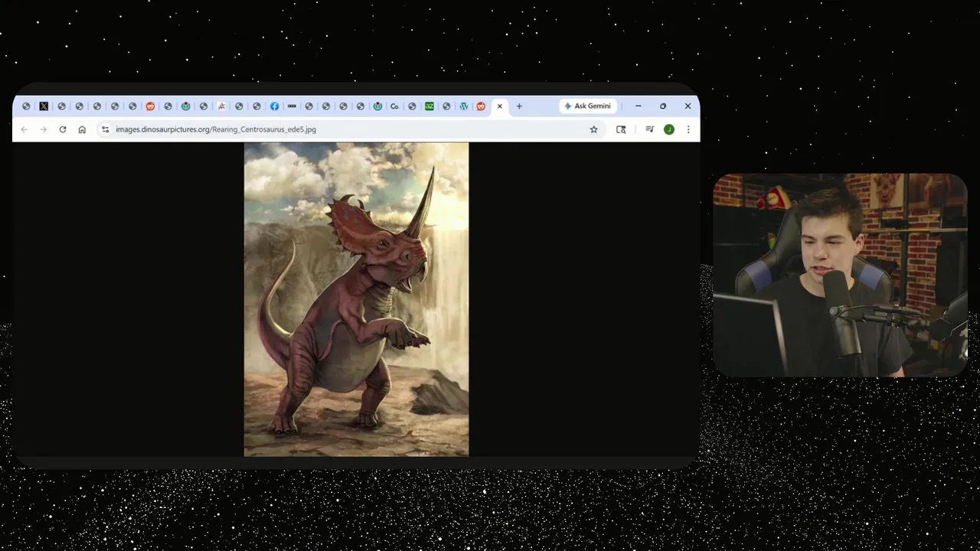Open the green J profile avatar
Image resolution: width=980 pixels, height=551 pixels.
click(x=668, y=129)
